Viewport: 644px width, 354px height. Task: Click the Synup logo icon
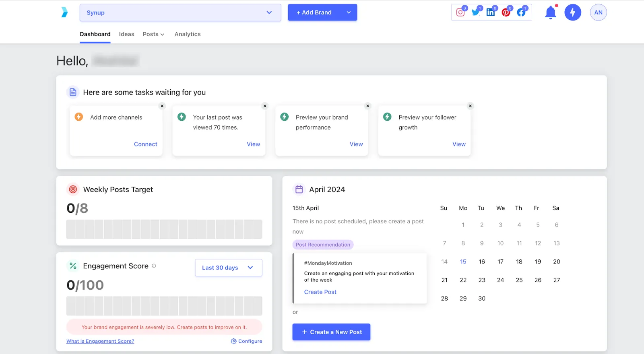[x=64, y=12]
